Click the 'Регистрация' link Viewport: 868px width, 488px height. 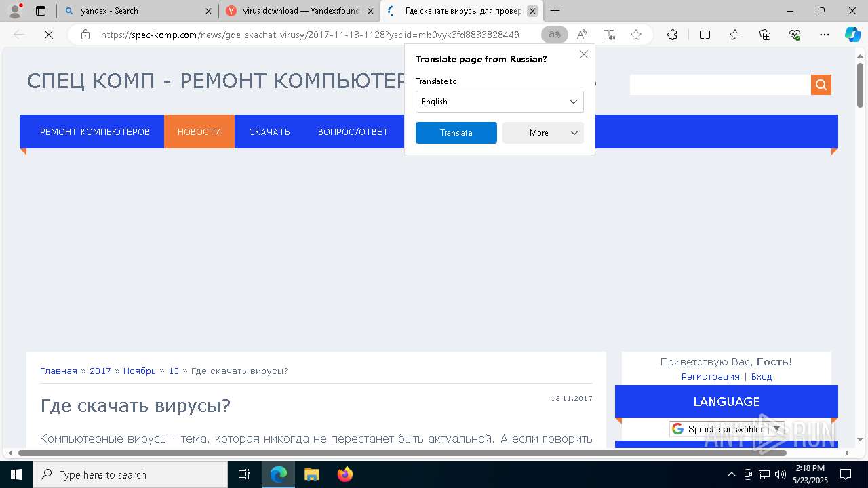[711, 376]
